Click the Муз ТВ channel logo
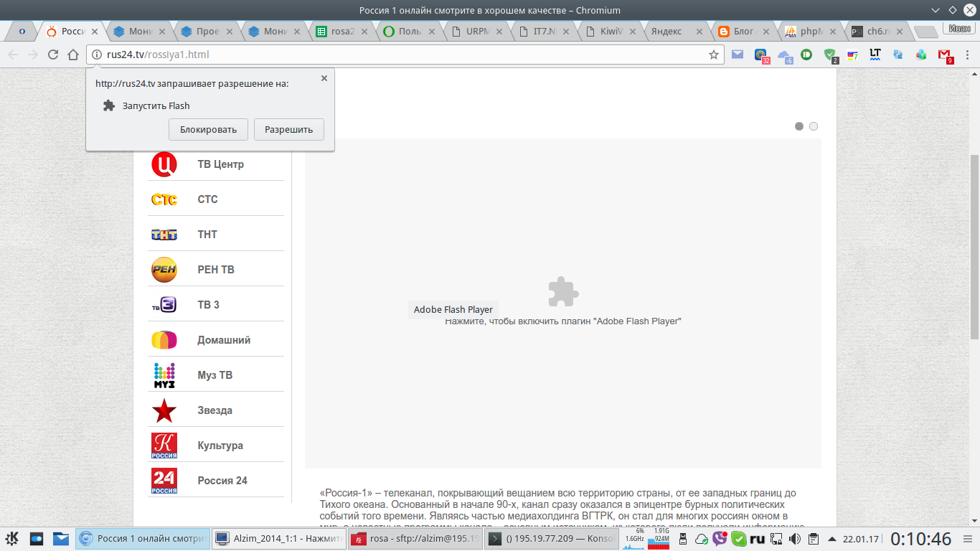Screen dimensions: 980x551 164,375
